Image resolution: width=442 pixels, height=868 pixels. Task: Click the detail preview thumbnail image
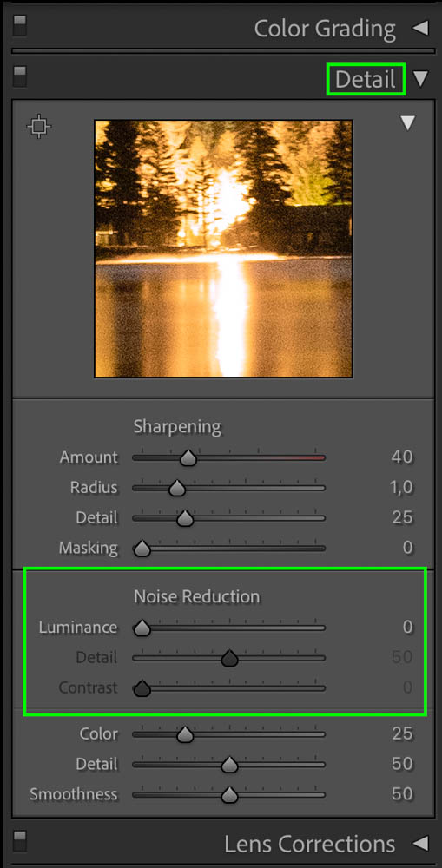coord(223,248)
